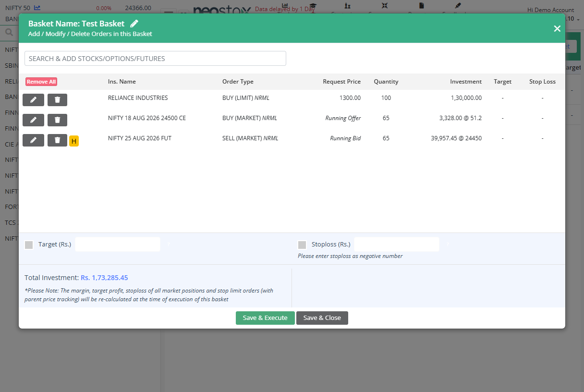Viewport: 584px width, 392px height.
Task: Click the Running Bid price cell
Action: click(x=345, y=138)
